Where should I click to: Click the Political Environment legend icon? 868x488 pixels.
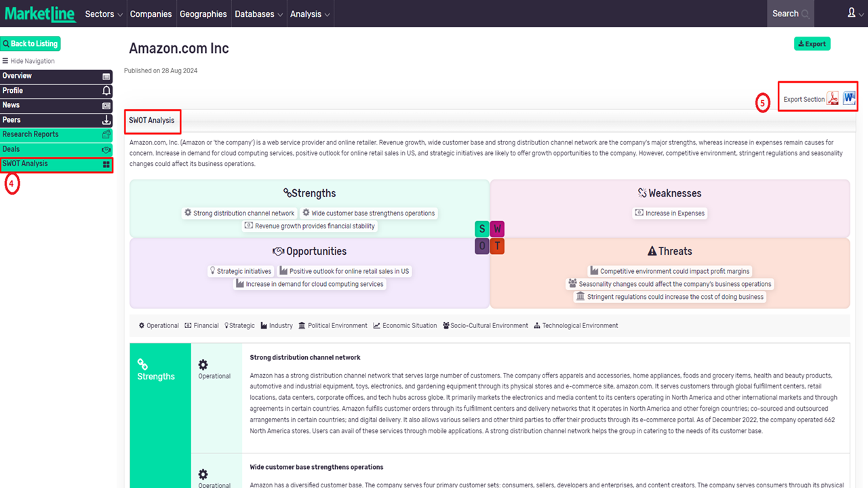click(302, 325)
